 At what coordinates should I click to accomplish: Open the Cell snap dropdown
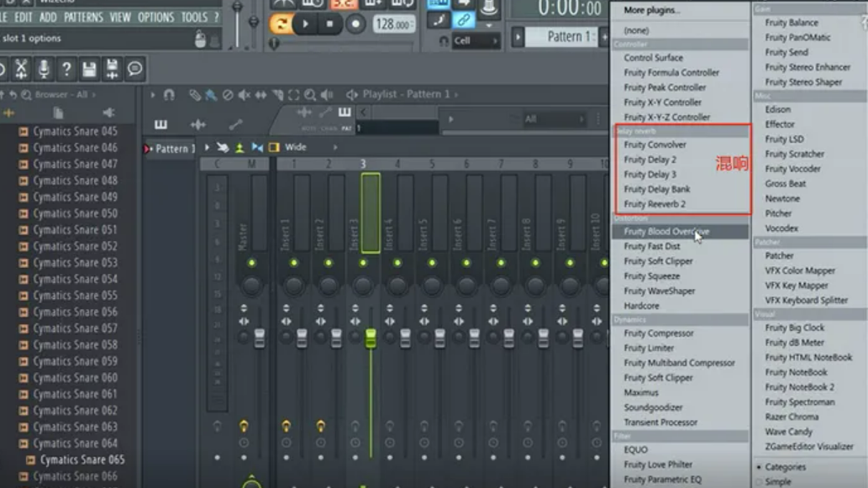[x=475, y=40]
